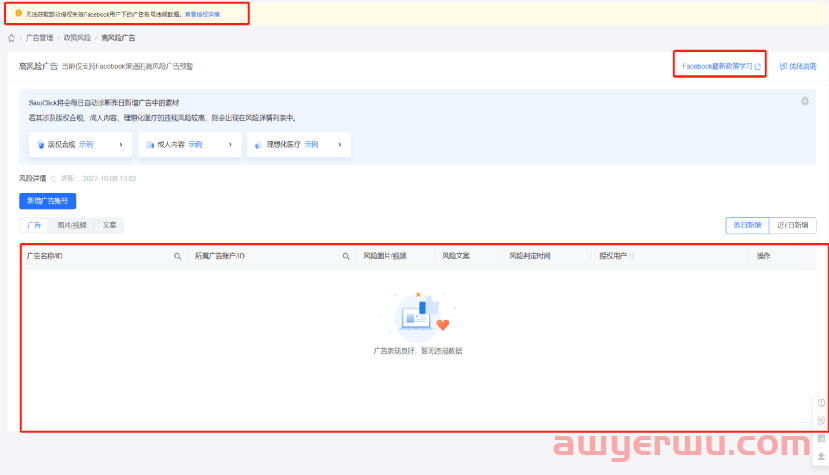Click the feedback edit icon in the right sidebar
The height and width of the screenshot is (475, 829).
[821, 421]
